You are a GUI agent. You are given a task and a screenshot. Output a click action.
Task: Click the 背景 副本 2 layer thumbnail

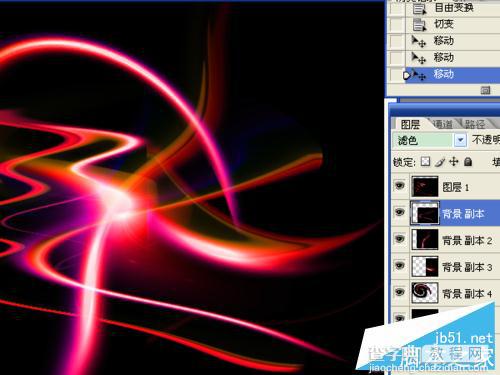(x=425, y=239)
